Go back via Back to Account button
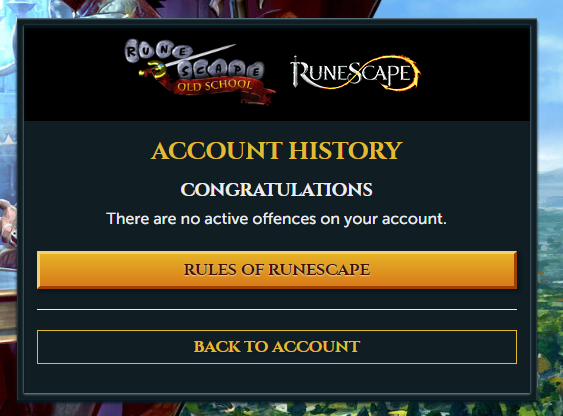Image resolution: width=563 pixels, height=416 pixels. [x=277, y=347]
